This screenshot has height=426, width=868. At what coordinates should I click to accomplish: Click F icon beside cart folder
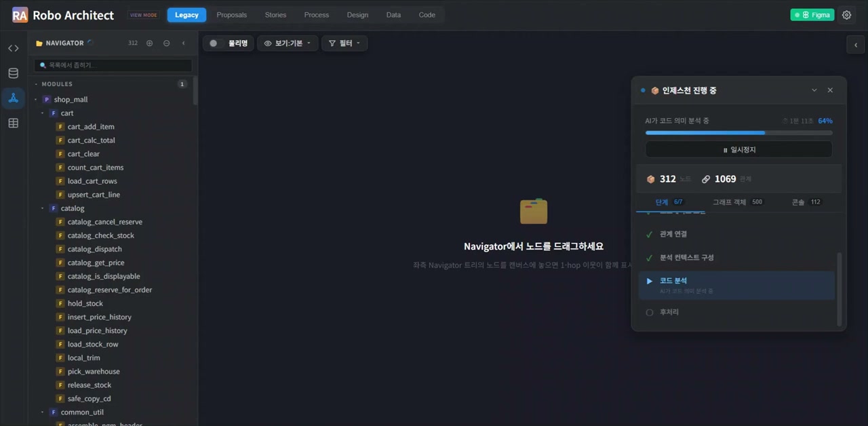pos(54,113)
